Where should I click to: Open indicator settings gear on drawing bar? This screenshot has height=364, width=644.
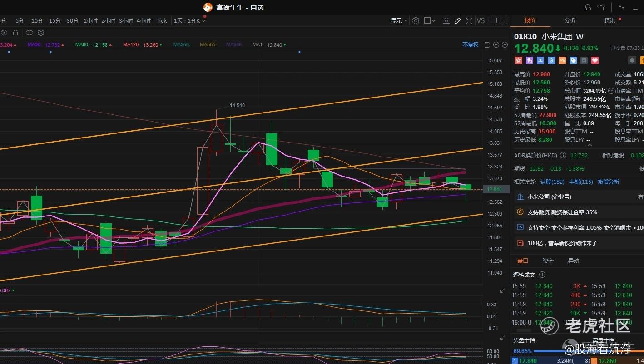41,33
